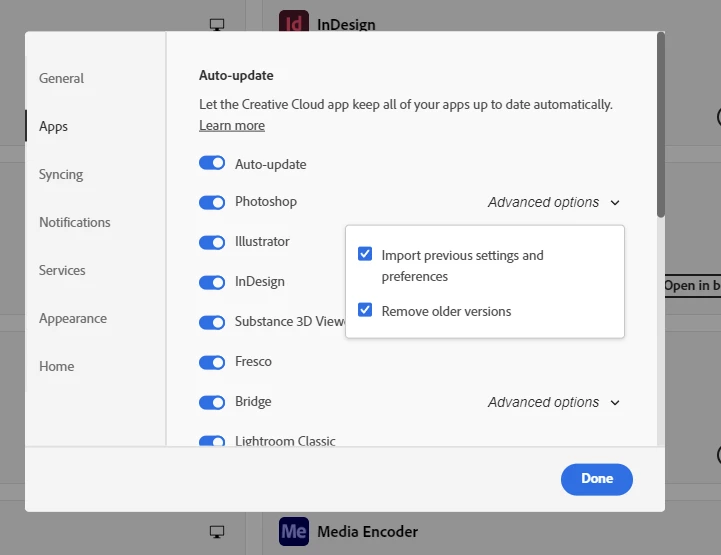Click the Remove older versions label
Image resolution: width=721 pixels, height=555 pixels.
click(x=446, y=311)
